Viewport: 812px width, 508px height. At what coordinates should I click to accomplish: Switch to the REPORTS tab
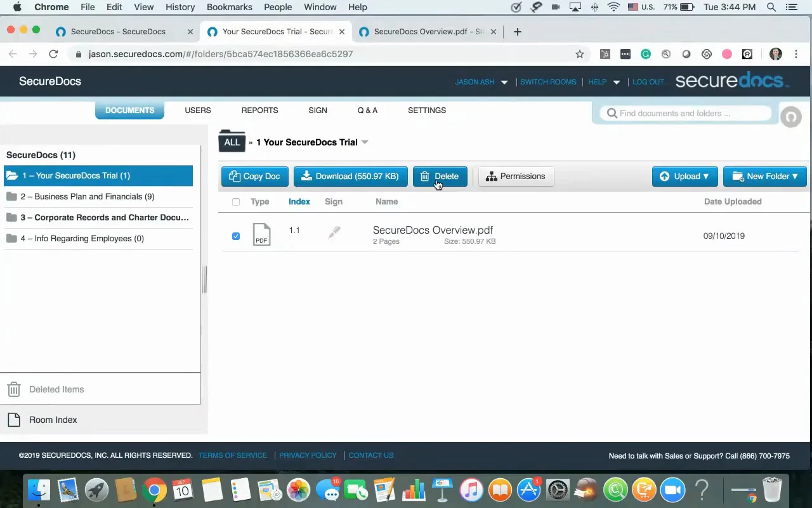point(259,110)
